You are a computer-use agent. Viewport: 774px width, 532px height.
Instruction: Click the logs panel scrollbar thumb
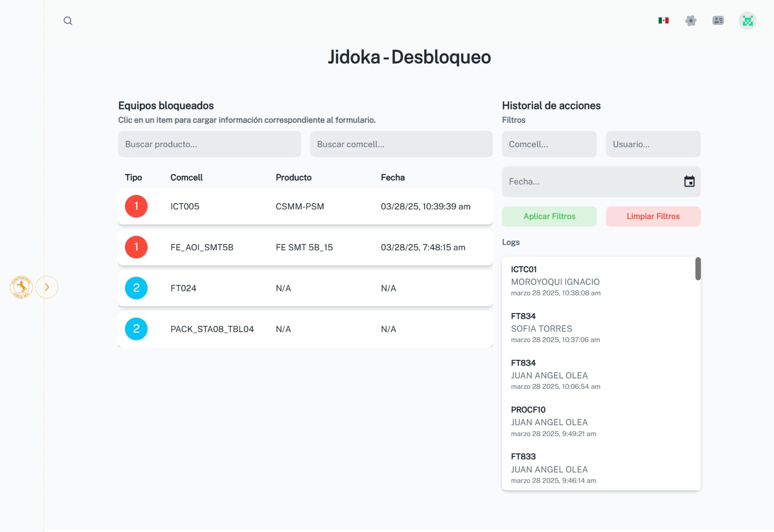tap(698, 269)
